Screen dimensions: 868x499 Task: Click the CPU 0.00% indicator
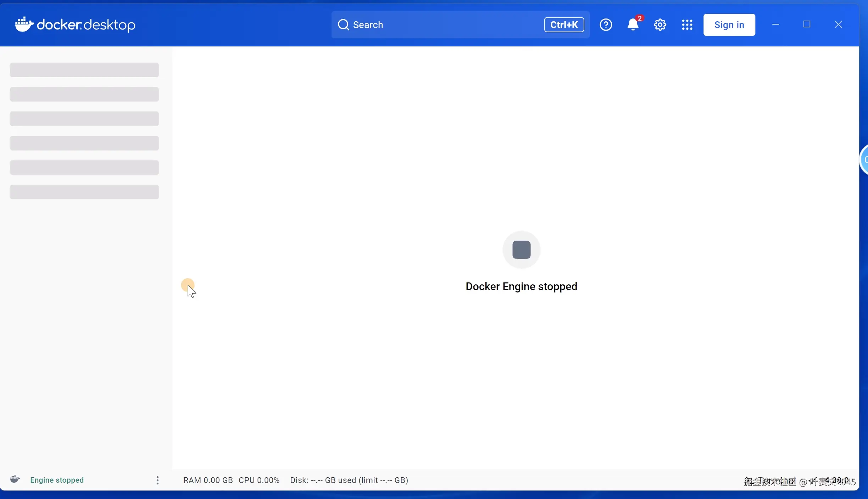(259, 480)
